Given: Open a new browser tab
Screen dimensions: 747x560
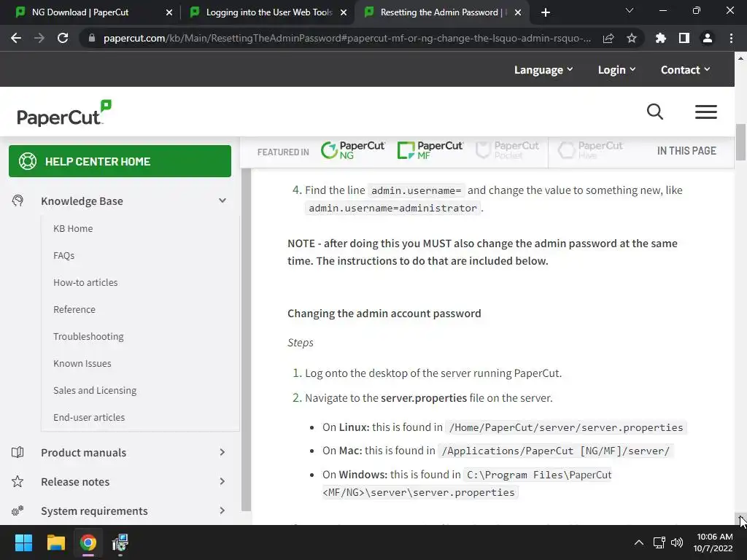Looking at the screenshot, I should [546, 12].
